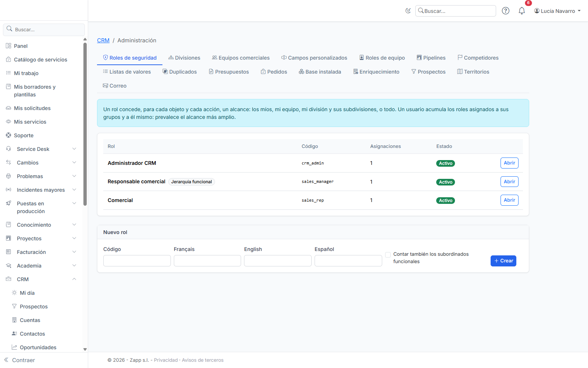Switch to the Equipos comerciales tab
The height and width of the screenshot is (368, 588).
coord(241,58)
